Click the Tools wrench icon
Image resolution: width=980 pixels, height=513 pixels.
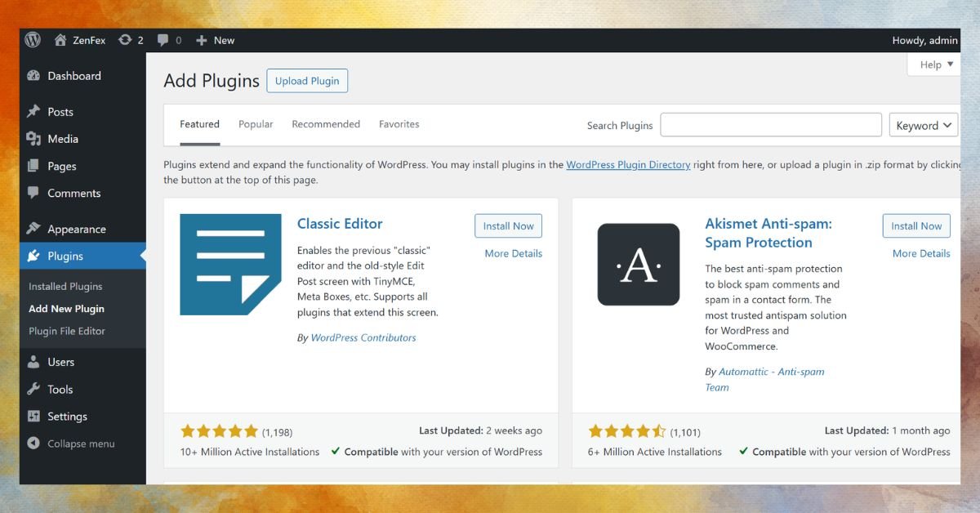33,390
